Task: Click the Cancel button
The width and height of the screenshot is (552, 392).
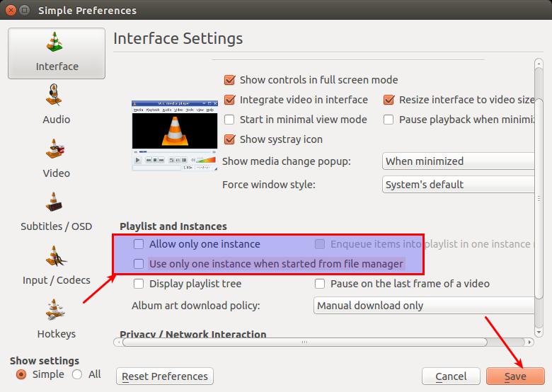Action: [451, 376]
